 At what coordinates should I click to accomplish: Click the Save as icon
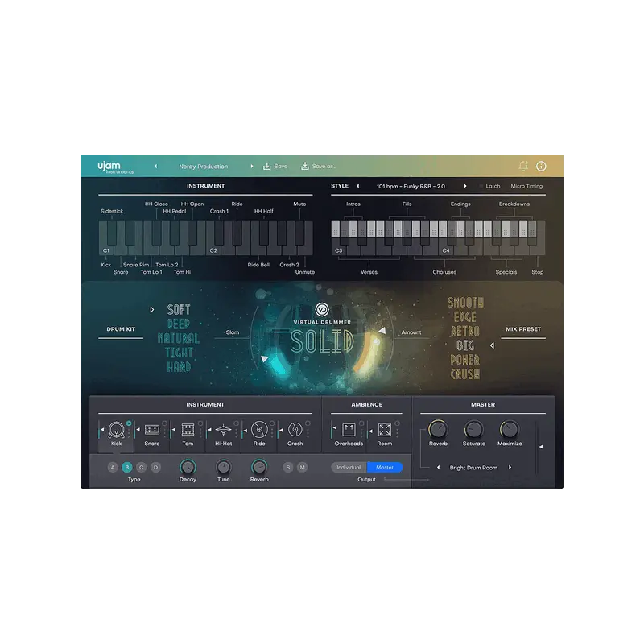(305, 167)
